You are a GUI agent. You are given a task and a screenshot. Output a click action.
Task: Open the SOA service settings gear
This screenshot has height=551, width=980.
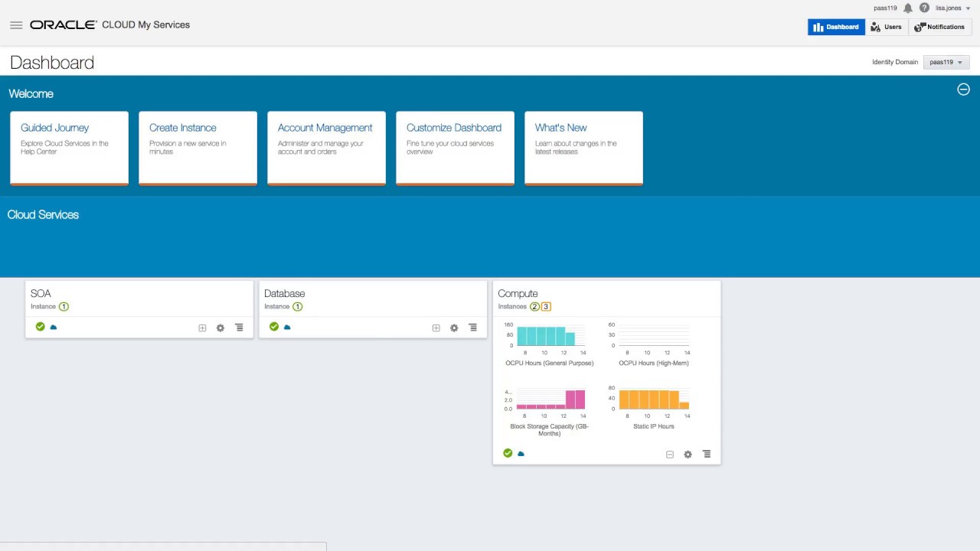click(220, 328)
